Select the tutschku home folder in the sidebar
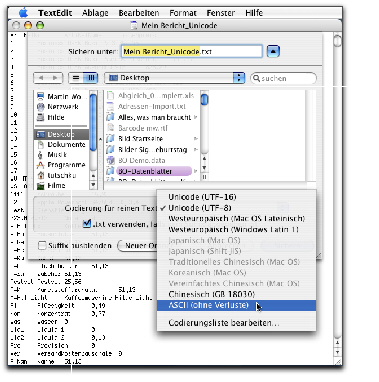The image size is (379, 382). 61,175
